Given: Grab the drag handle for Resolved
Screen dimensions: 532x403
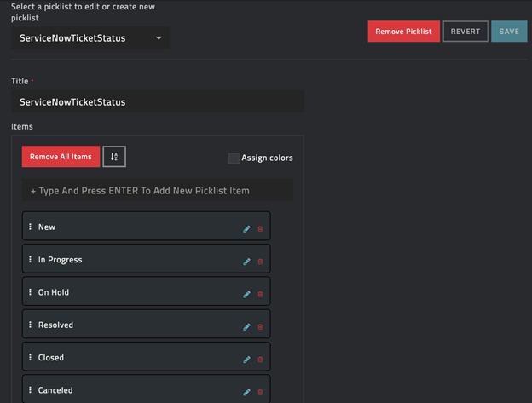Looking at the screenshot, I should click(30, 325).
